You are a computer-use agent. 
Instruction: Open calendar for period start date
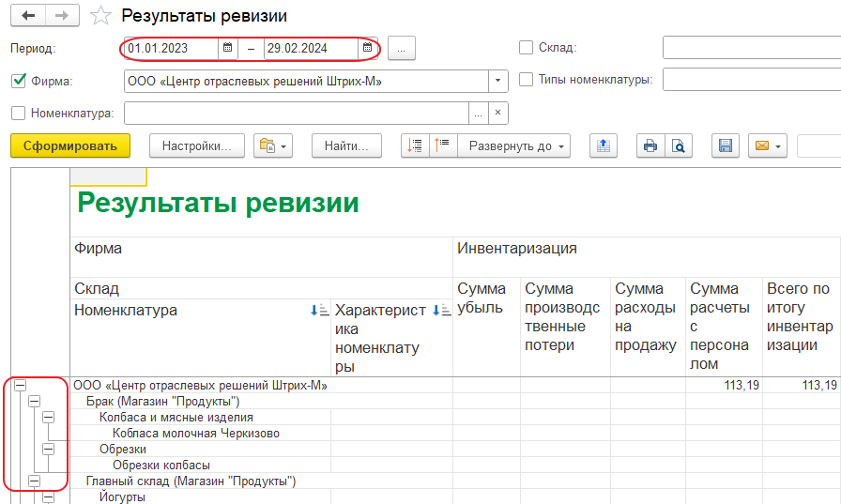[x=227, y=48]
